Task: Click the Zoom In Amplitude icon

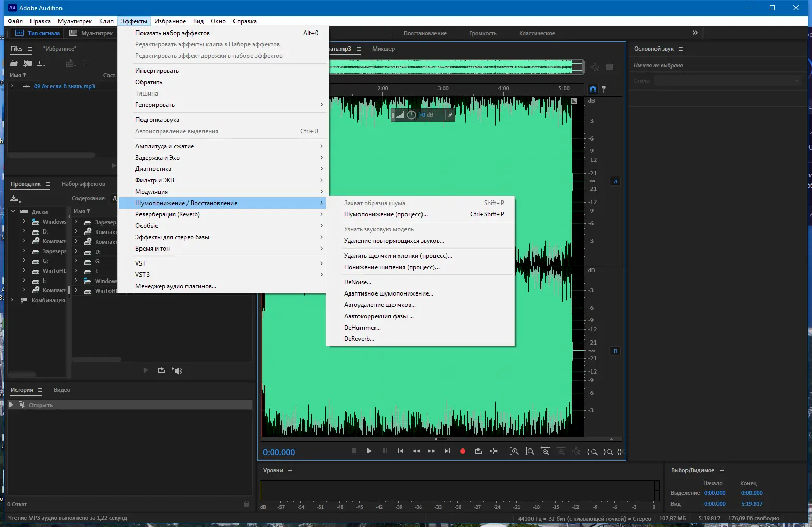Action: click(514, 451)
